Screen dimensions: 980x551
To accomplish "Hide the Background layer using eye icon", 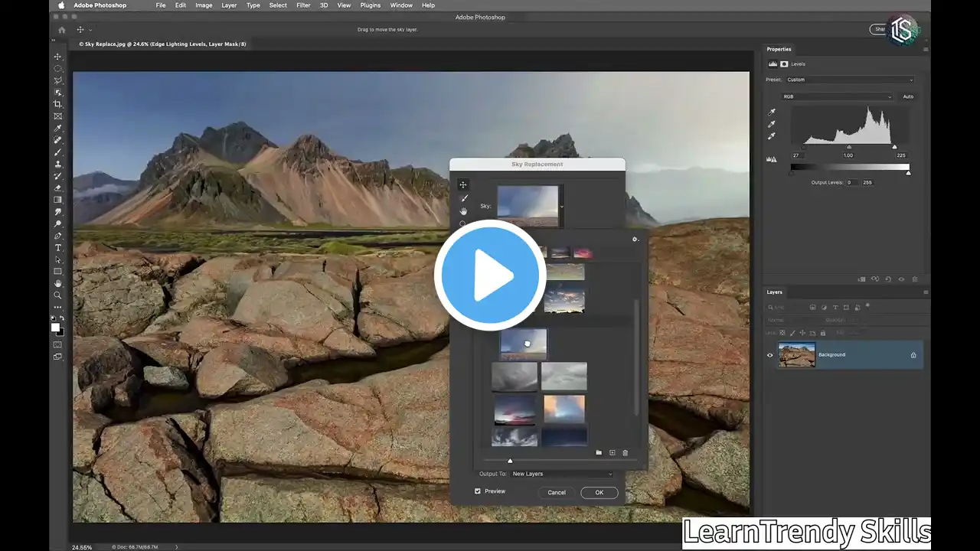I will 771,355.
